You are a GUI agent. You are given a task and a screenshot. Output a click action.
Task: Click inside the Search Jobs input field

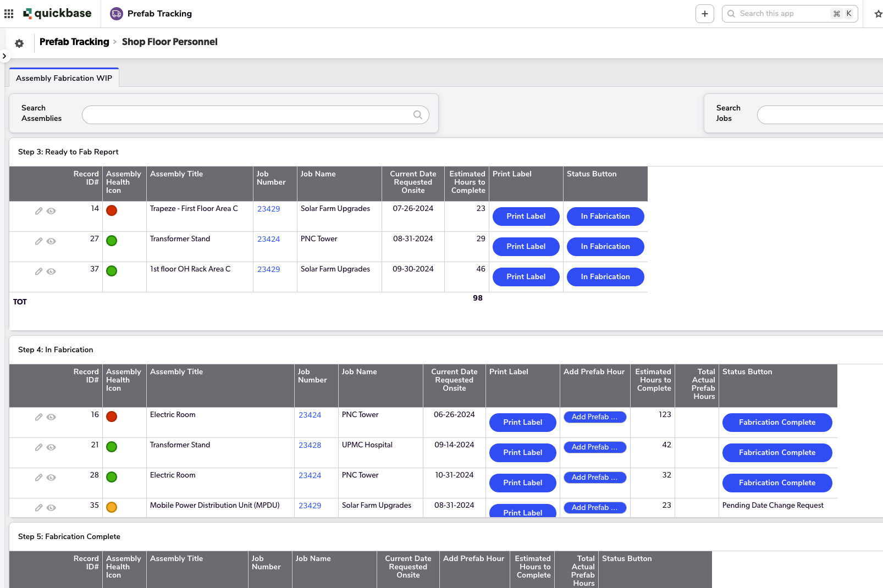point(819,115)
